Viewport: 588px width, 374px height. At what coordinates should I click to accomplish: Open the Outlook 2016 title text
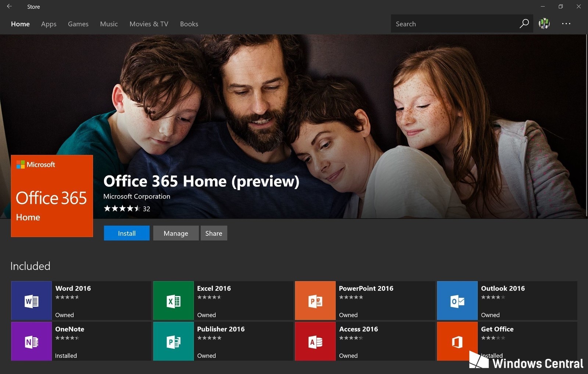pos(503,288)
